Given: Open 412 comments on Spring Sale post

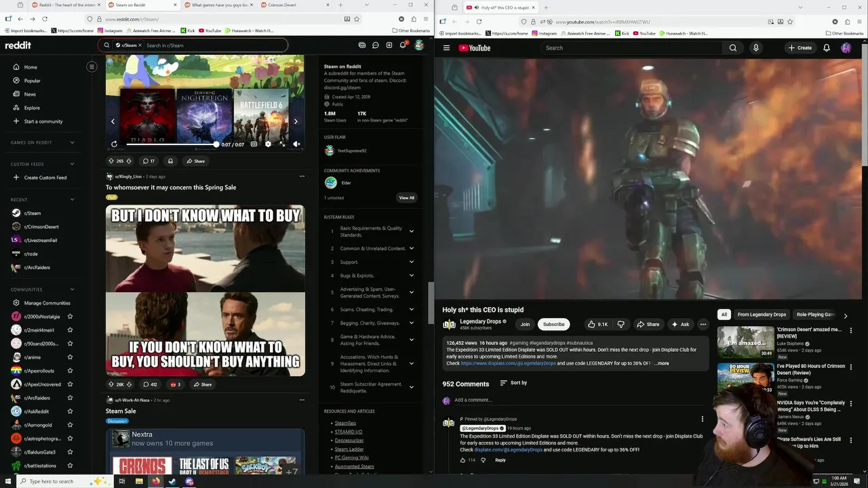Looking at the screenshot, I should coord(150,384).
